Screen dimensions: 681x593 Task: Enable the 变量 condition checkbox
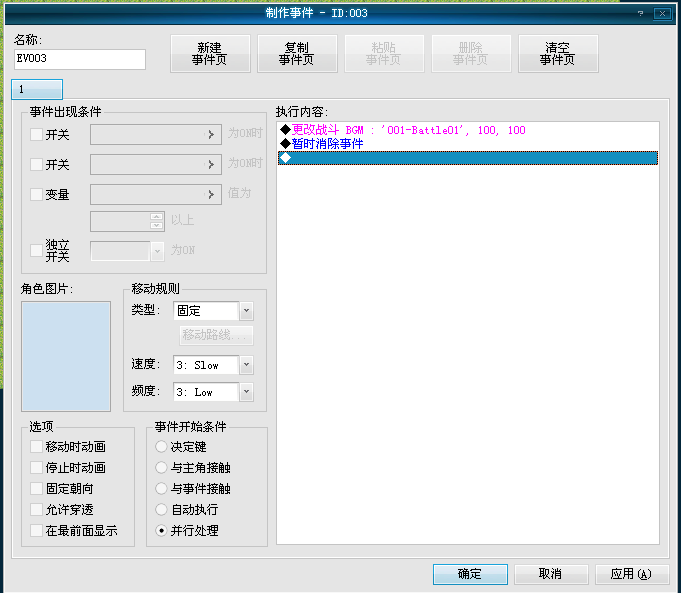36,194
